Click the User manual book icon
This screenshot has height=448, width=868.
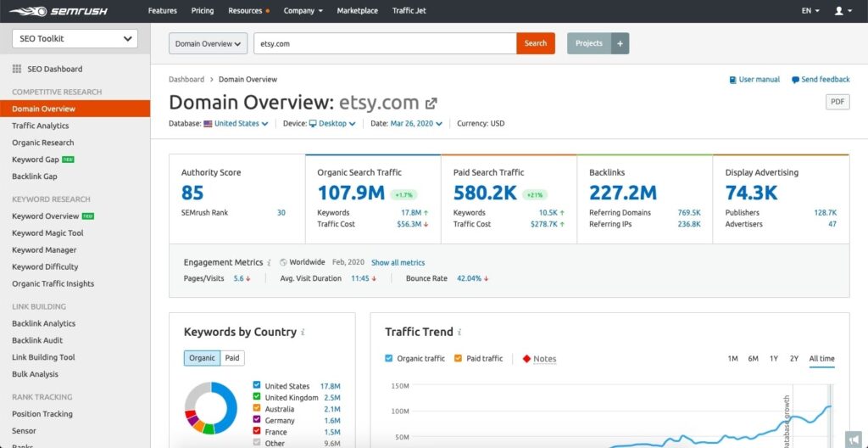[733, 80]
